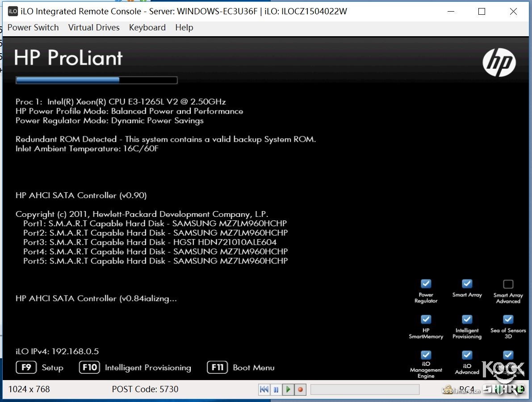The width and height of the screenshot is (532, 402).
Task: Click the Intelligent Provisioning label beside F10
Action: [x=148, y=368]
